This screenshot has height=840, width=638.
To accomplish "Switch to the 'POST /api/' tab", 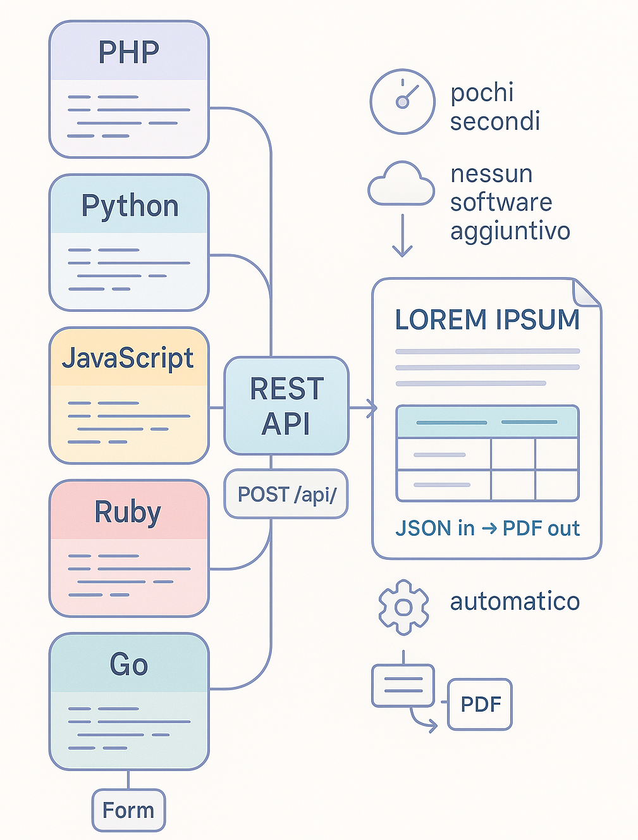I will point(286,494).
